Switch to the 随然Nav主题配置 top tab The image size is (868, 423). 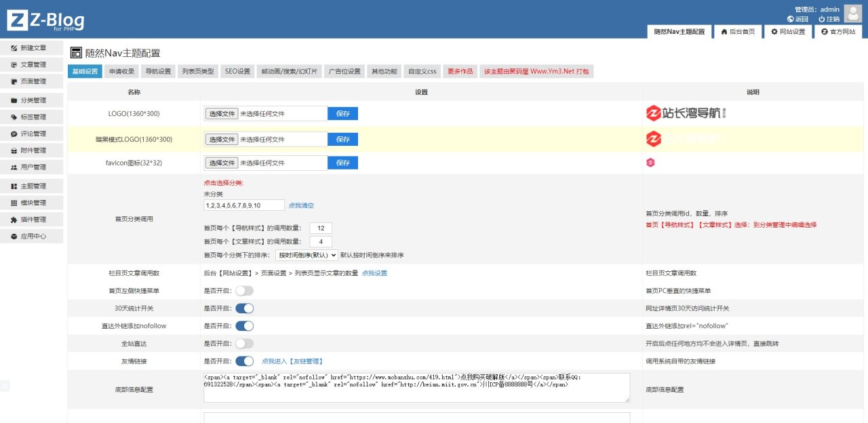pyautogui.click(x=679, y=32)
